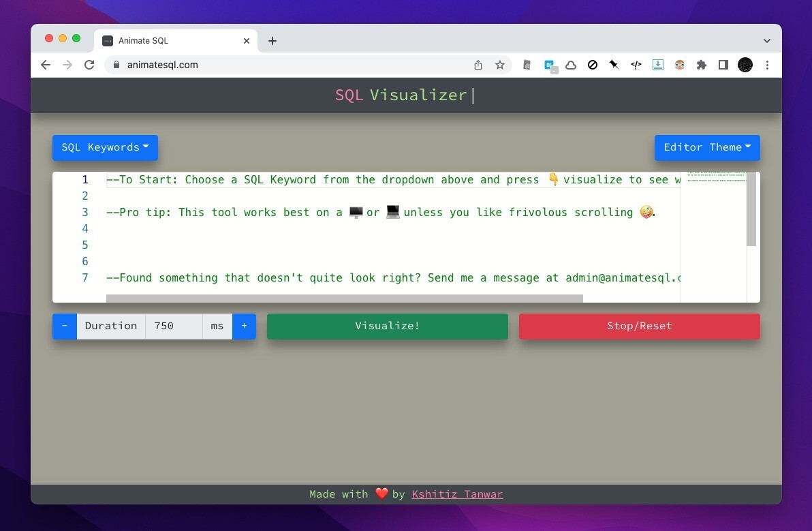Viewport: 812px width, 531px height.
Task: Click the back navigation arrow
Action: (x=46, y=65)
